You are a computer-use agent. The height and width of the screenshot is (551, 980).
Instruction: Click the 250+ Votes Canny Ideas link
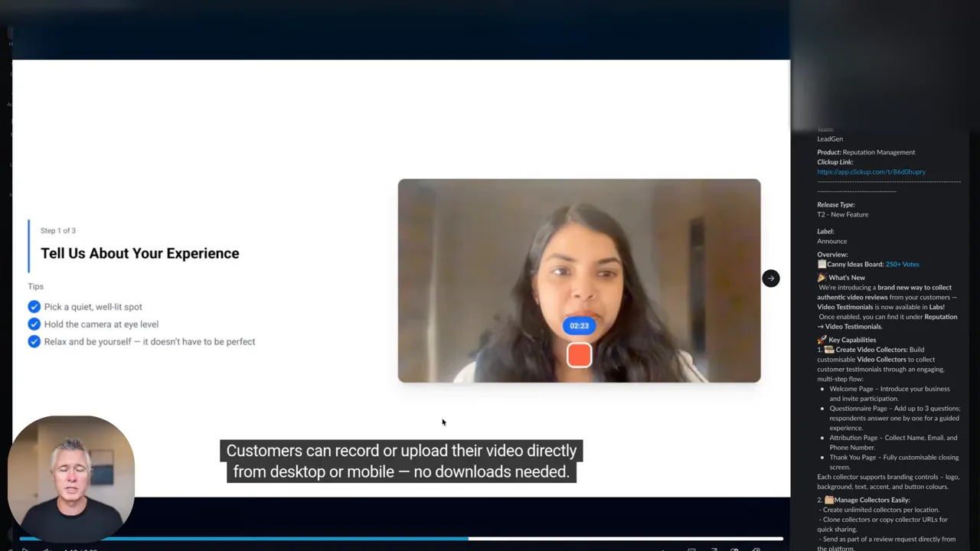[902, 264]
